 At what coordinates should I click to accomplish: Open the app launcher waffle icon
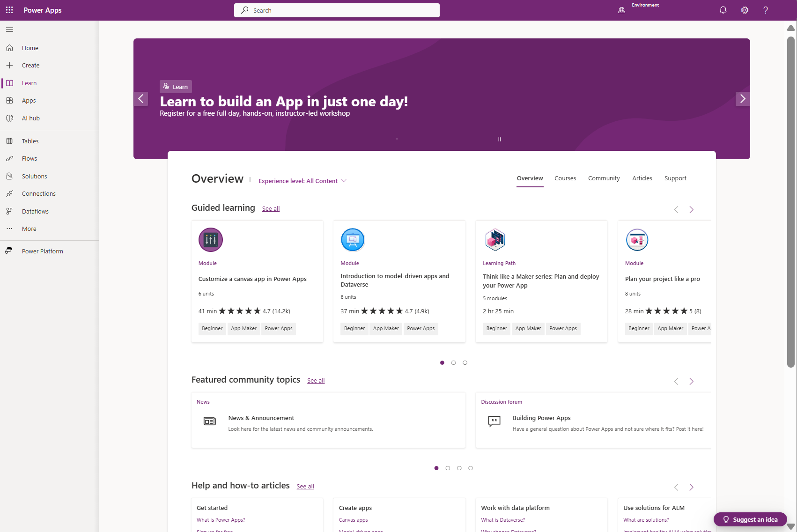pos(9,10)
